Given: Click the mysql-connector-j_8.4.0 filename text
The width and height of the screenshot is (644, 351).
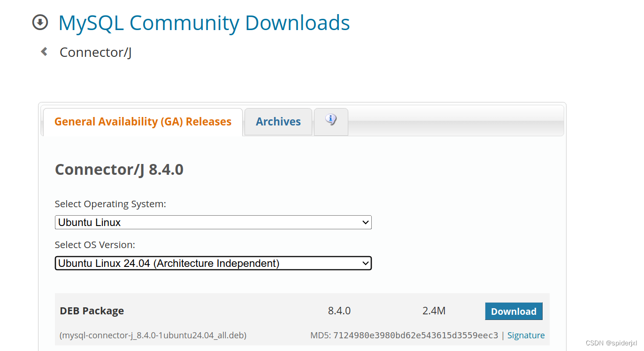Looking at the screenshot, I should tap(153, 335).
